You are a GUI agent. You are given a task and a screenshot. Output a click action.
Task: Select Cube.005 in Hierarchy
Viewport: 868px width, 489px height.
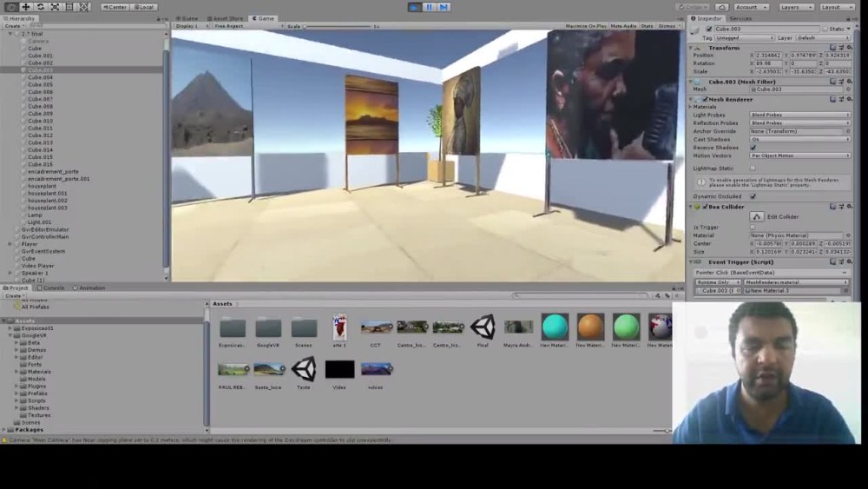(x=41, y=85)
